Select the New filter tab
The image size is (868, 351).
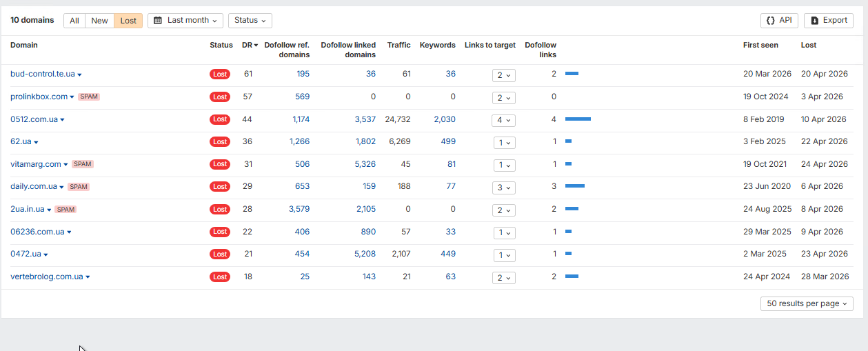tap(99, 21)
